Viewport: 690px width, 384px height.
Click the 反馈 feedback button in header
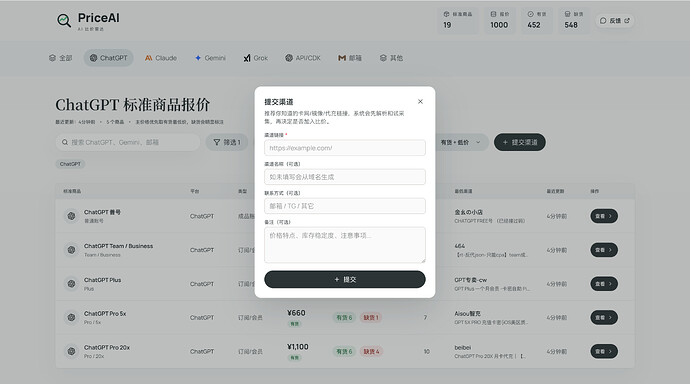[615, 21]
